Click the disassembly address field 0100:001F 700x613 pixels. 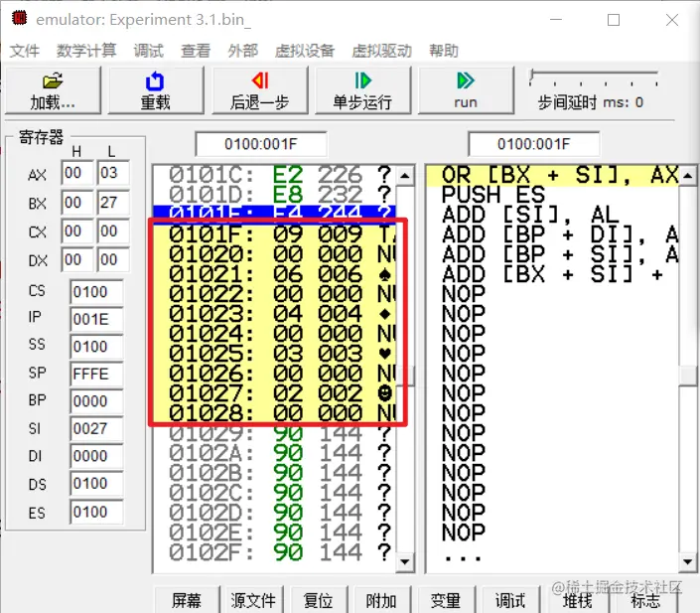pyautogui.click(x=533, y=144)
